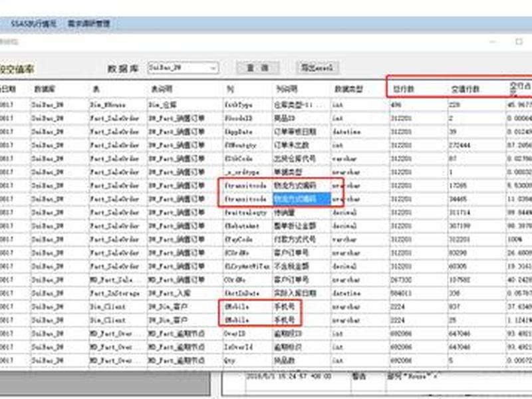Select the 实际入库日期 cell
The width and height of the screenshot is (532, 399).
tap(302, 293)
